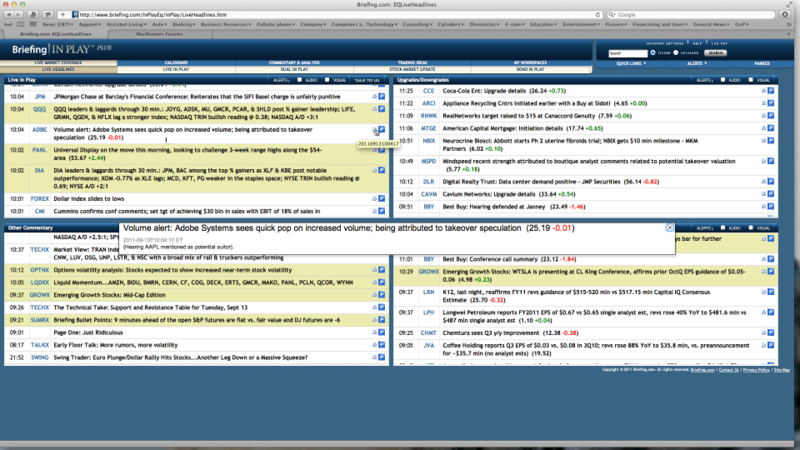Click blue park icon on JPMorgan Chase headline row

click(x=382, y=96)
